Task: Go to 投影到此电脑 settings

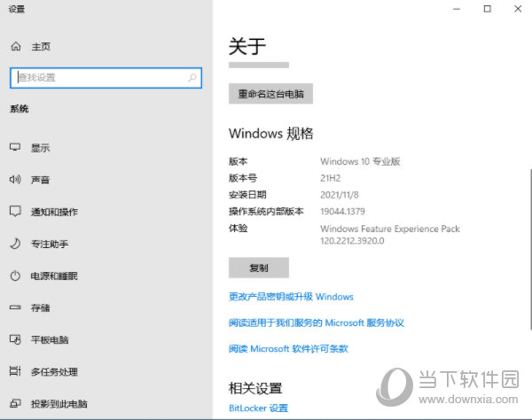Action: [x=59, y=404]
